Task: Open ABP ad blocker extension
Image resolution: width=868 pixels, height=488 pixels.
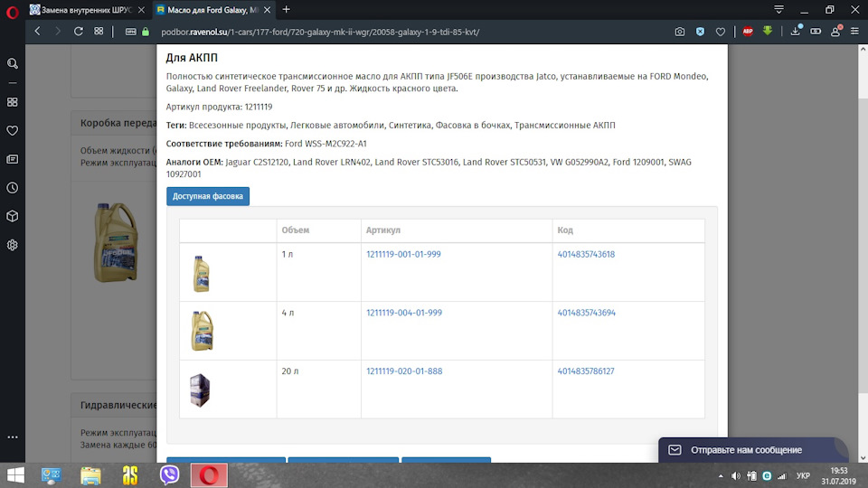Action: tap(748, 32)
